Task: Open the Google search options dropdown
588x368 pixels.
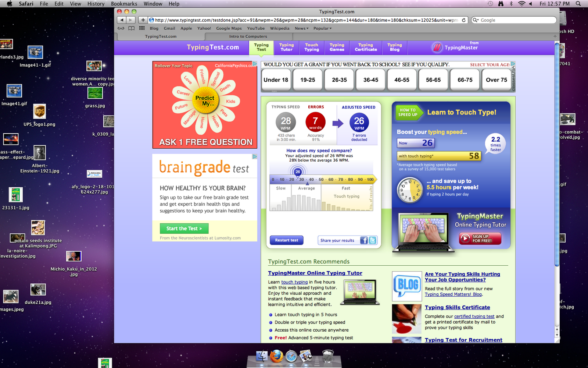Action: pos(476,20)
